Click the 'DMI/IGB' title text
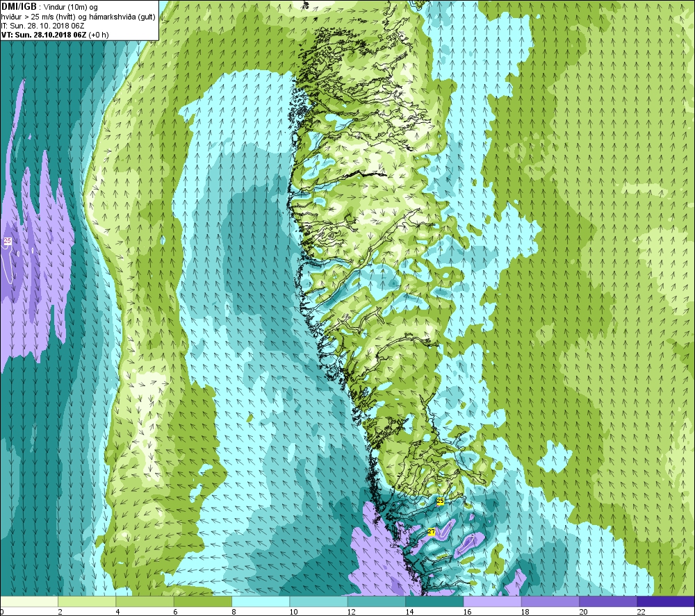The image size is (695, 616). point(19,7)
